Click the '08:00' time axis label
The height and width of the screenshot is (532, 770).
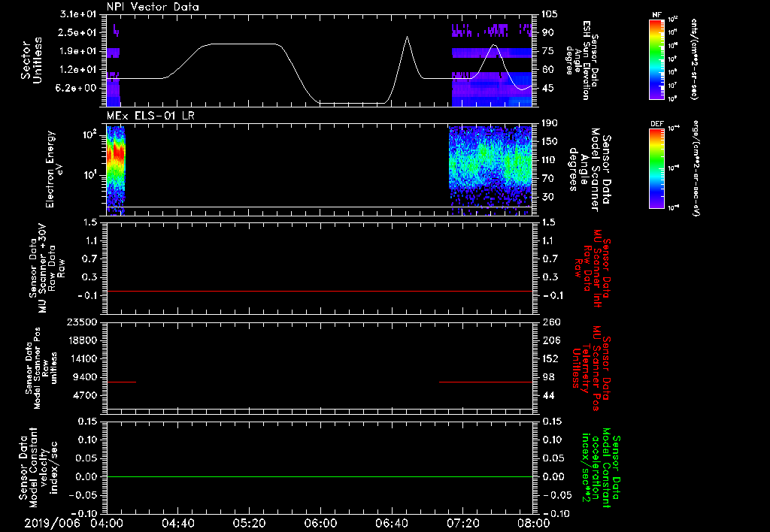534,523
